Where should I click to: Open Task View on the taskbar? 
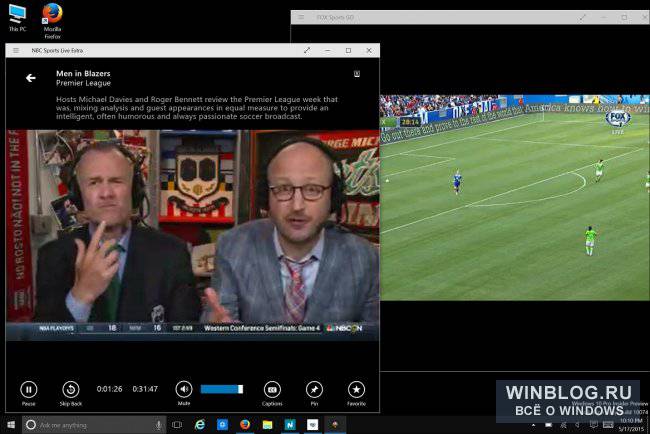(177, 425)
